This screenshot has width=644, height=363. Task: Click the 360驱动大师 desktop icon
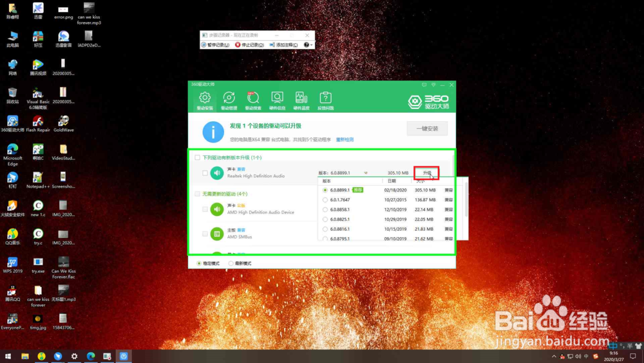point(12,124)
